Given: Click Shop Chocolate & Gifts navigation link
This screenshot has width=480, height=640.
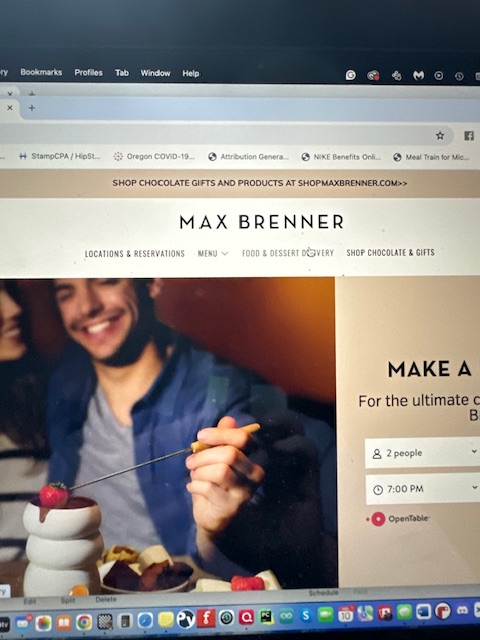Looking at the screenshot, I should tap(391, 253).
